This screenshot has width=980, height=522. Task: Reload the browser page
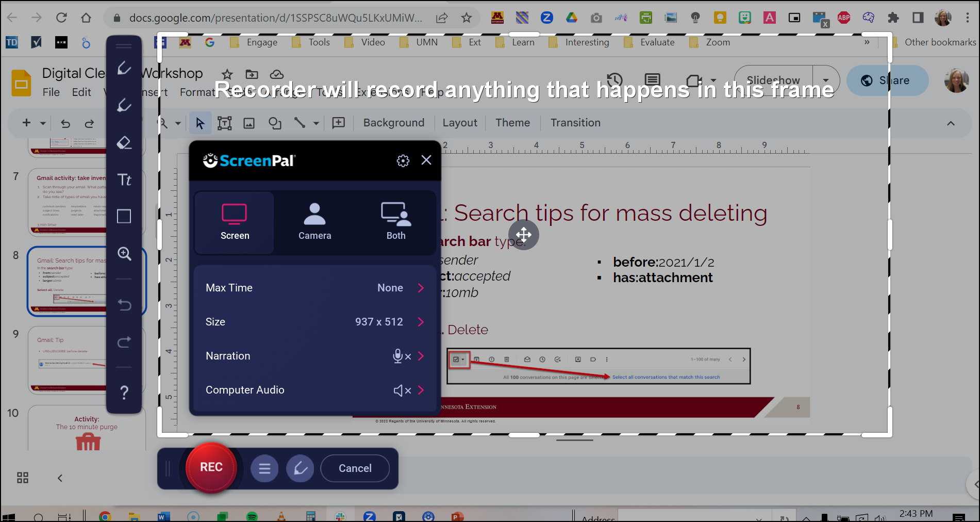(x=61, y=18)
